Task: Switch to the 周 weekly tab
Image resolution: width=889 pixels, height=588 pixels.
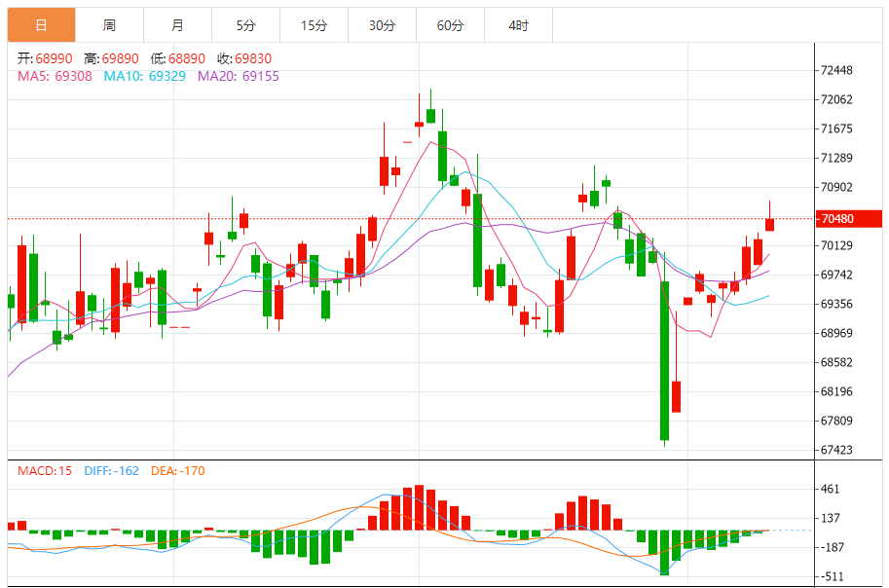Action: (x=109, y=25)
